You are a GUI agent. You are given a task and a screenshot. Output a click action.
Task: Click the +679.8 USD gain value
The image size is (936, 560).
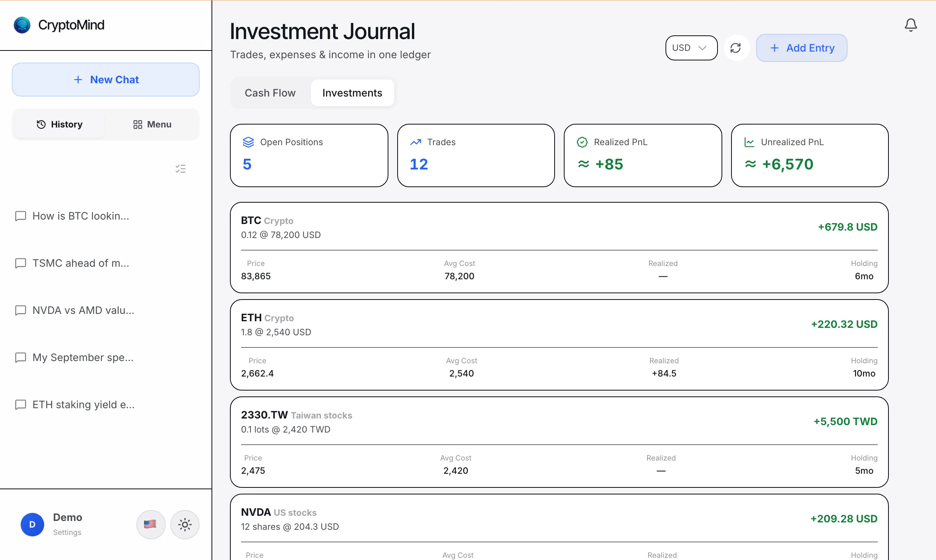(x=847, y=227)
